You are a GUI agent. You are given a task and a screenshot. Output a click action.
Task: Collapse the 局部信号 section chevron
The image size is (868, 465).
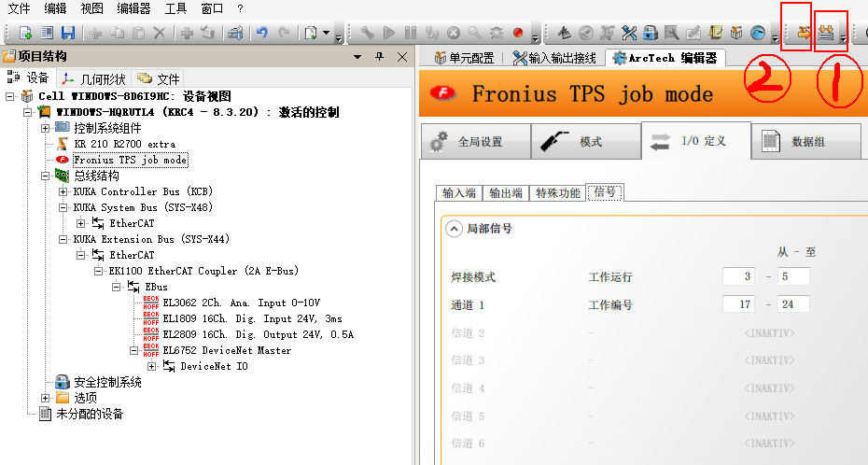454,229
